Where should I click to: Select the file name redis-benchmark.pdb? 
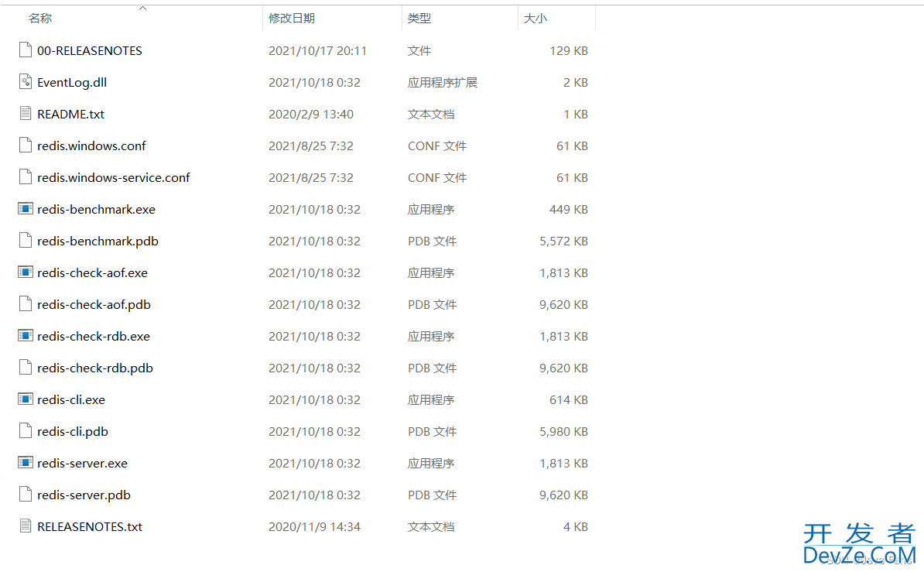coord(98,241)
